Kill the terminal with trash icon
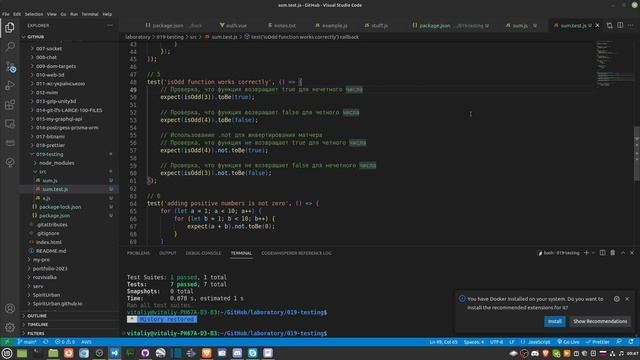The width and height of the screenshot is (640, 360). tap(613, 253)
